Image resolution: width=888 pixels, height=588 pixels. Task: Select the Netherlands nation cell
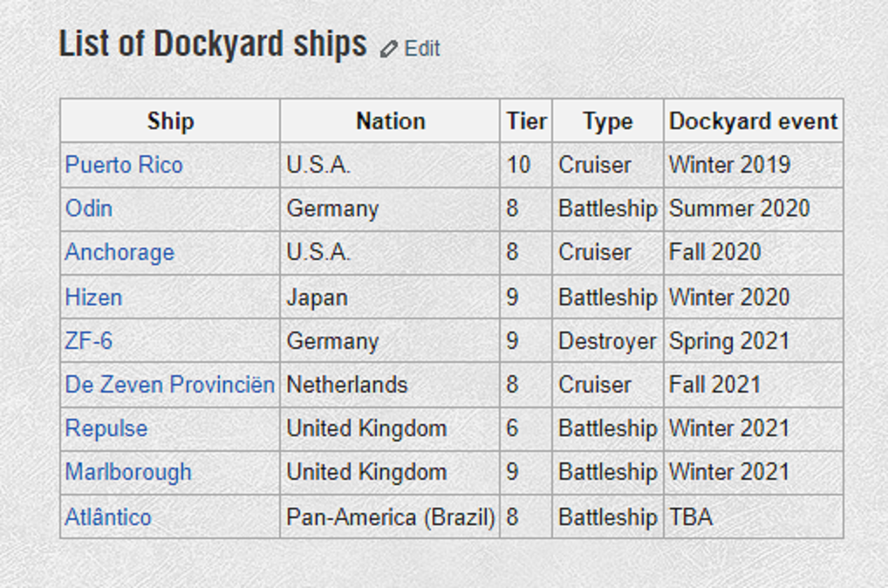pos(347,384)
